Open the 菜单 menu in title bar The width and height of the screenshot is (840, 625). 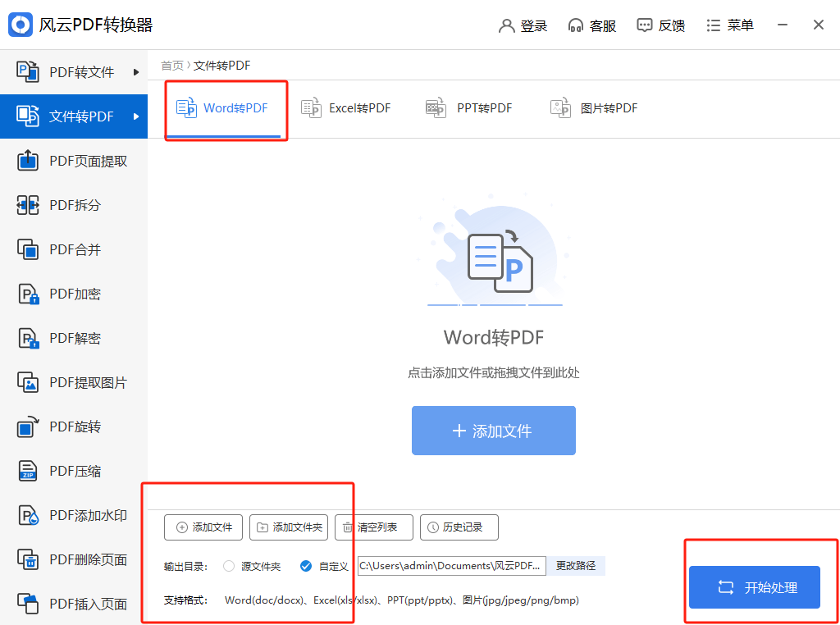(x=729, y=25)
